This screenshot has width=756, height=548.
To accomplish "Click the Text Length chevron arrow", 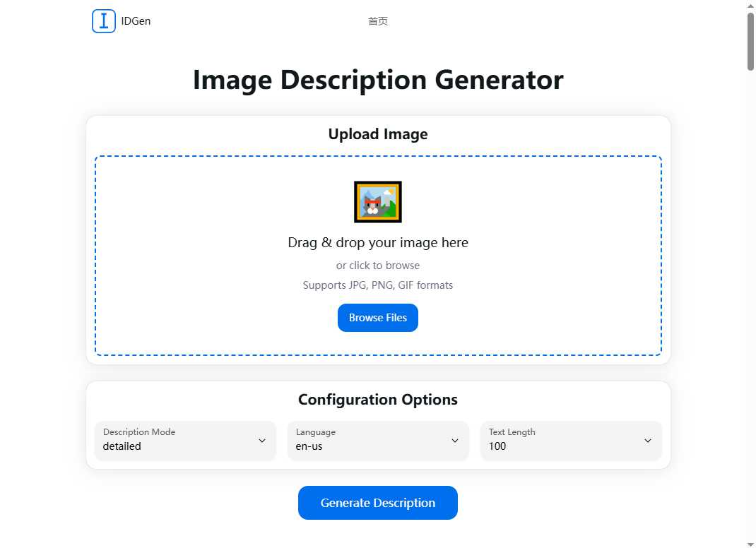I will coord(647,441).
